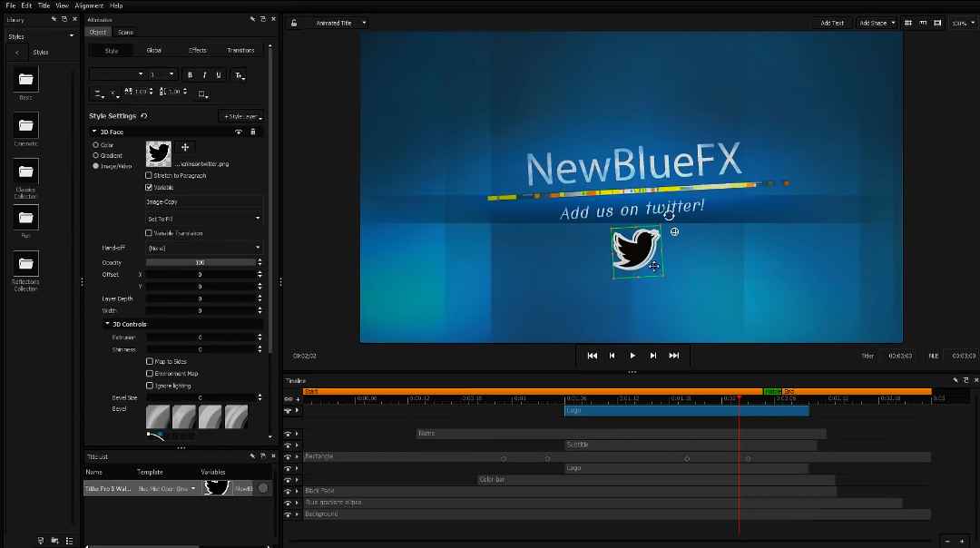Switch to the Transitions tab
The height and width of the screenshot is (548, 980).
click(240, 51)
